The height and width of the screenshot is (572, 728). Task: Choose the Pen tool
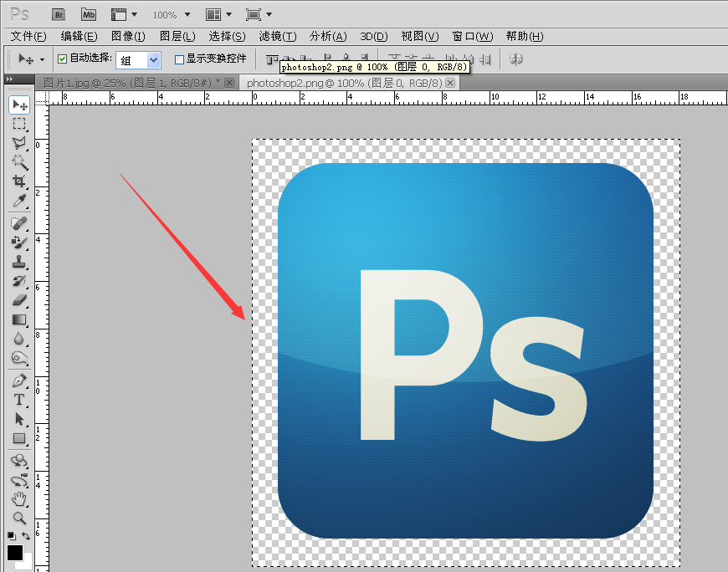(x=19, y=380)
